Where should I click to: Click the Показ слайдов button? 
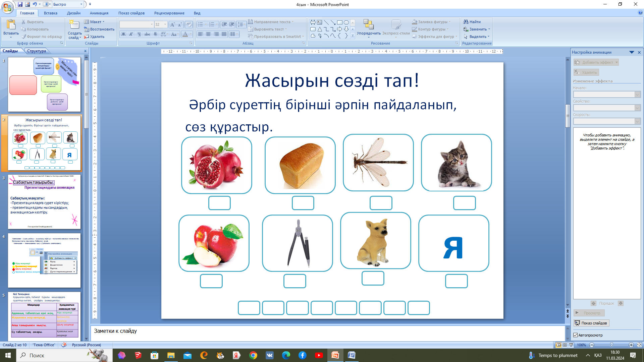pos(591,323)
